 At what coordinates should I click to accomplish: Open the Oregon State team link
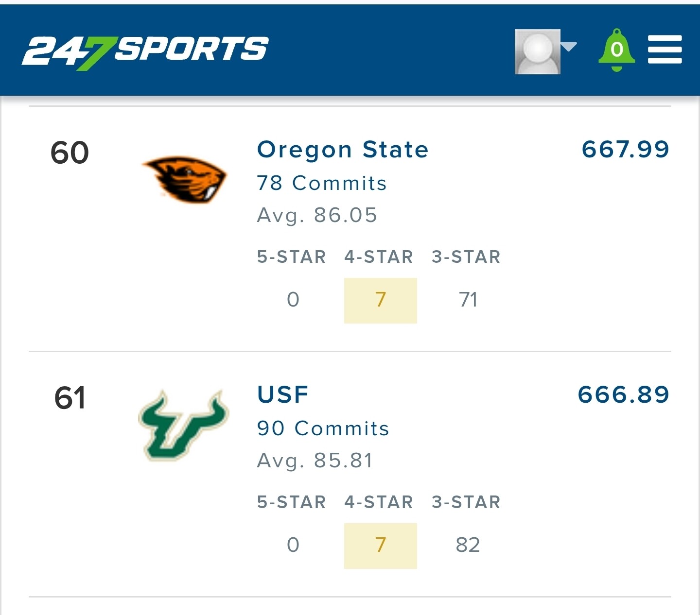[x=343, y=149]
